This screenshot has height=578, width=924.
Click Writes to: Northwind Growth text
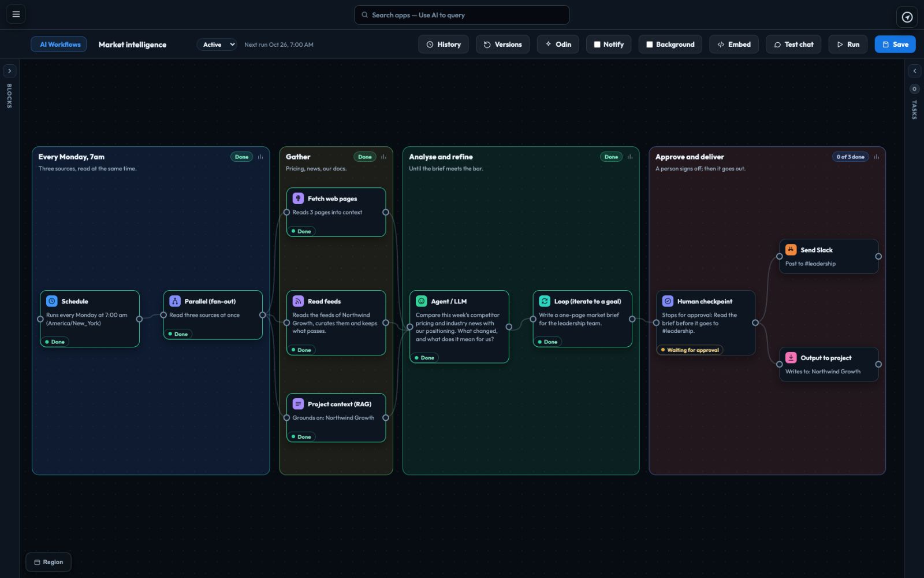[823, 372]
